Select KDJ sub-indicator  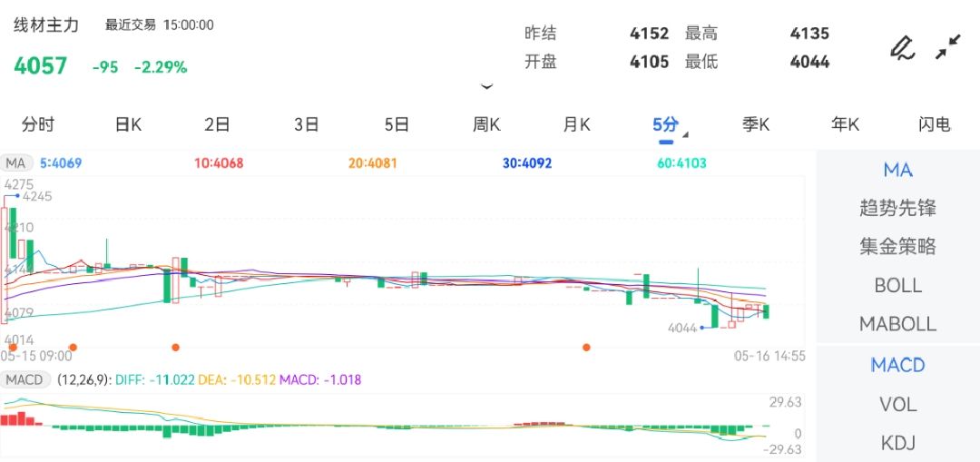(897, 443)
